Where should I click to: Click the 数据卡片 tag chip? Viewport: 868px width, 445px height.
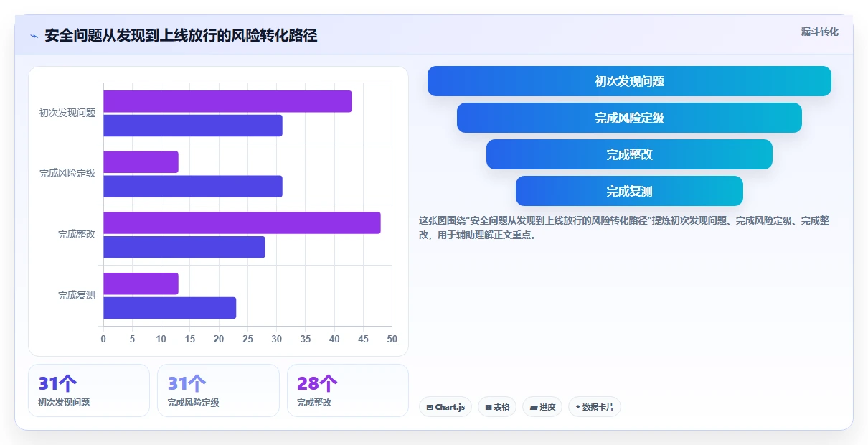[x=595, y=407]
